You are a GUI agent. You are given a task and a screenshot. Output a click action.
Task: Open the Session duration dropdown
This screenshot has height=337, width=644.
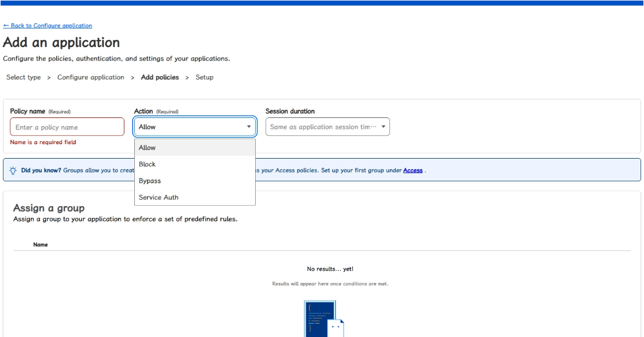tap(327, 127)
